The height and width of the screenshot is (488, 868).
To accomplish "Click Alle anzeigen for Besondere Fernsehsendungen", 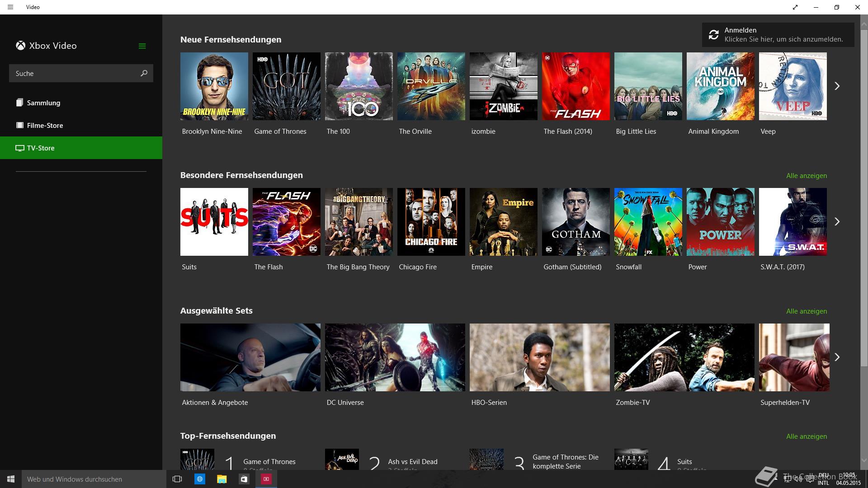I will (807, 175).
